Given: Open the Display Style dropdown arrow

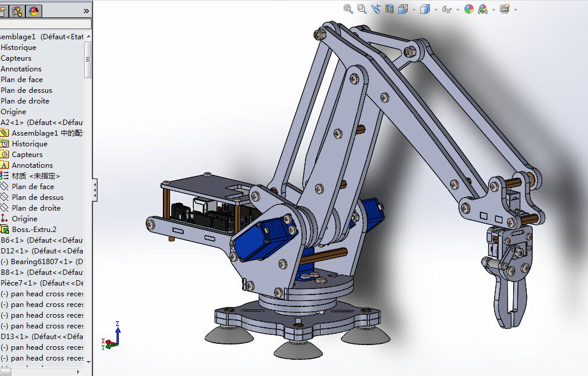Looking at the screenshot, I should click(x=436, y=10).
